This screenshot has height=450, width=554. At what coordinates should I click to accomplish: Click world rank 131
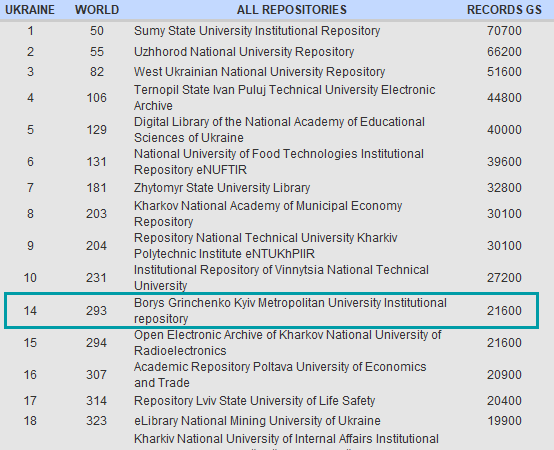96,162
